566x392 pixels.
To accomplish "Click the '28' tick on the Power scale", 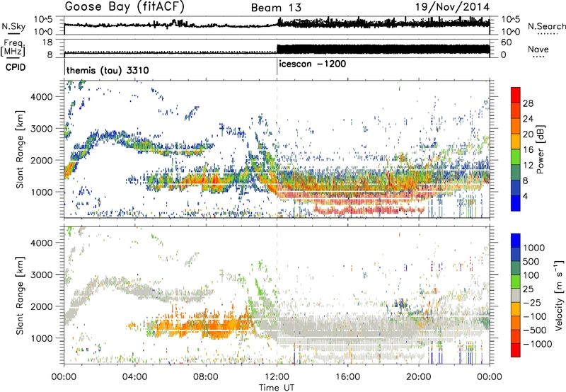I will (x=528, y=103).
